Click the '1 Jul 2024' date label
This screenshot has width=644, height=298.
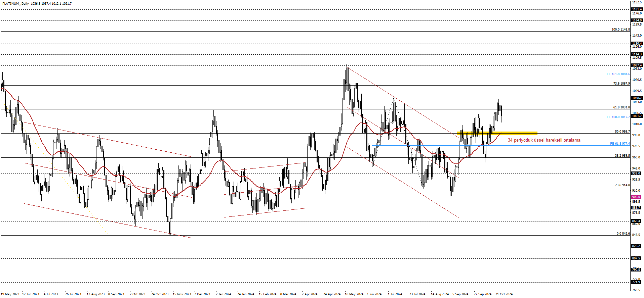395,294
